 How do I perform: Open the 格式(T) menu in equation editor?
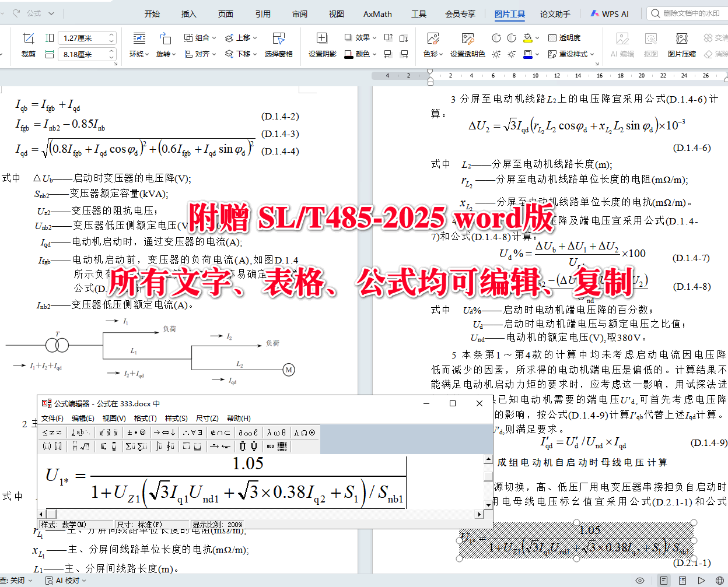pyautogui.click(x=145, y=418)
